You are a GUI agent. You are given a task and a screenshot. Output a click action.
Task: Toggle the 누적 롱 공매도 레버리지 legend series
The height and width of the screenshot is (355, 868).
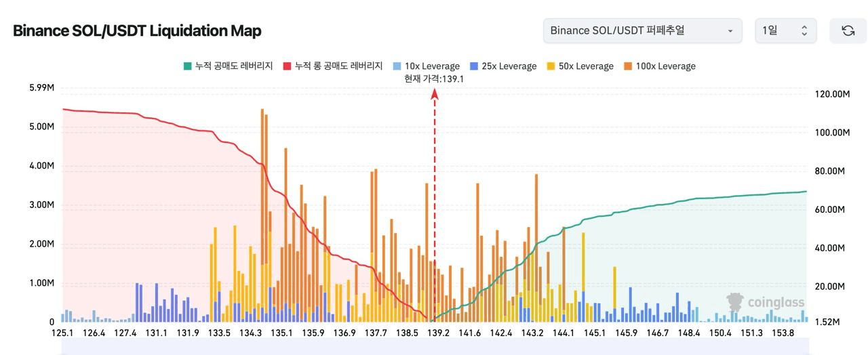coord(333,66)
